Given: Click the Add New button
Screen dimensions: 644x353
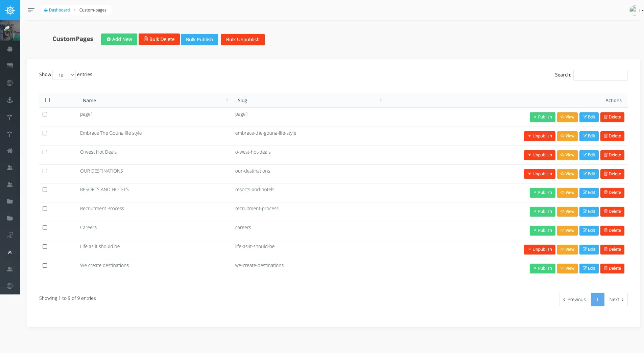Looking at the screenshot, I should pyautogui.click(x=119, y=39).
